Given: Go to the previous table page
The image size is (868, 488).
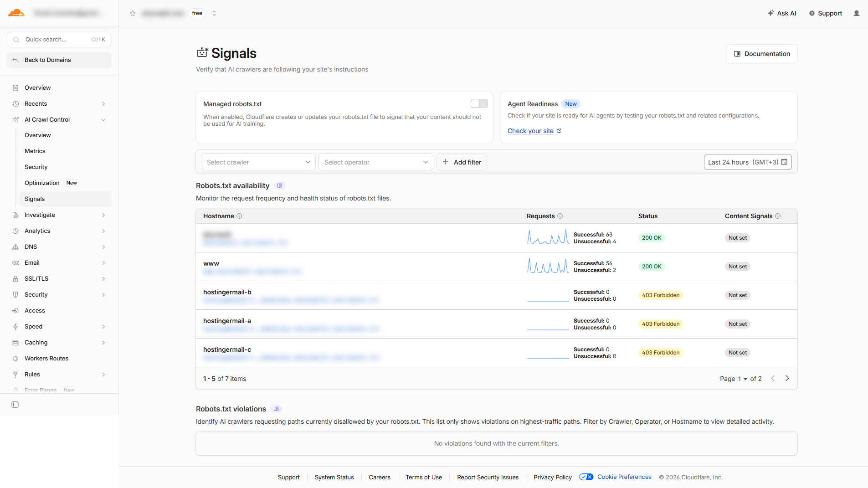Looking at the screenshot, I should coord(773,379).
